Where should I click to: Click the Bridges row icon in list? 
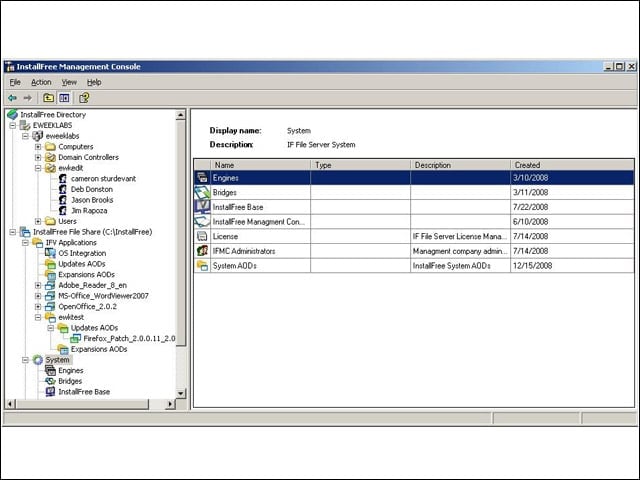[202, 192]
